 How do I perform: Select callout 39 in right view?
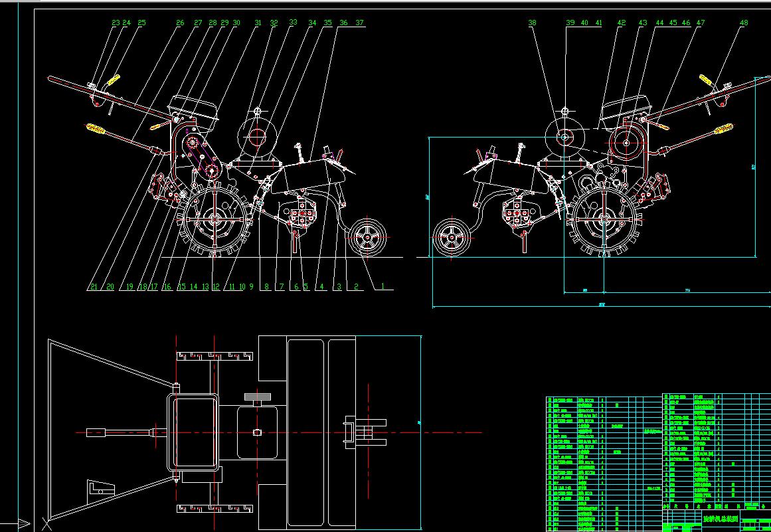570,23
